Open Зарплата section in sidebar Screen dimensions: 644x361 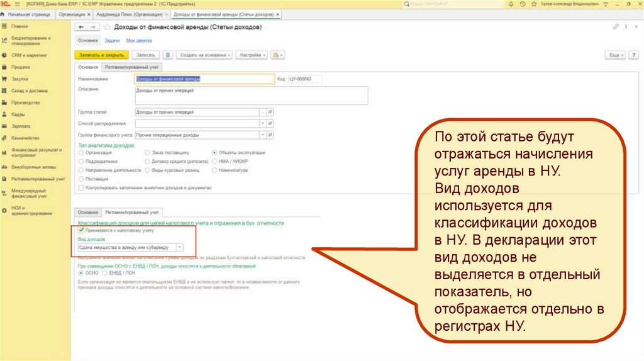pyautogui.click(x=21, y=126)
